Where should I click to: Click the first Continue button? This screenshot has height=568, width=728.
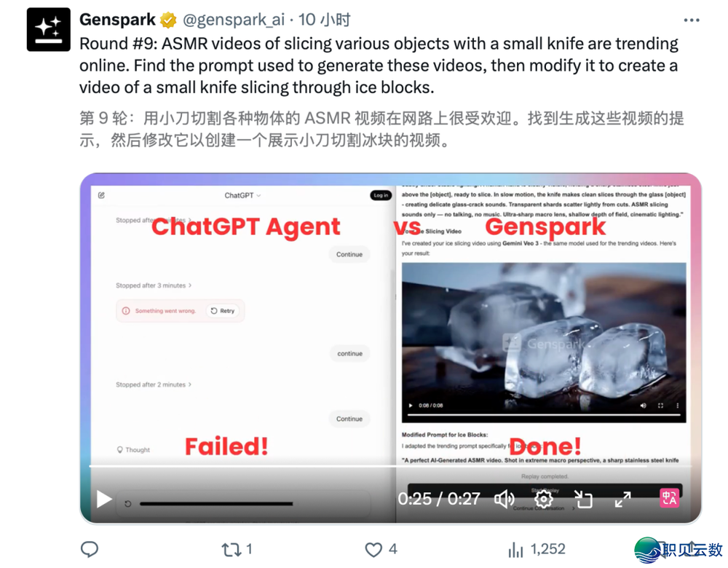349,255
